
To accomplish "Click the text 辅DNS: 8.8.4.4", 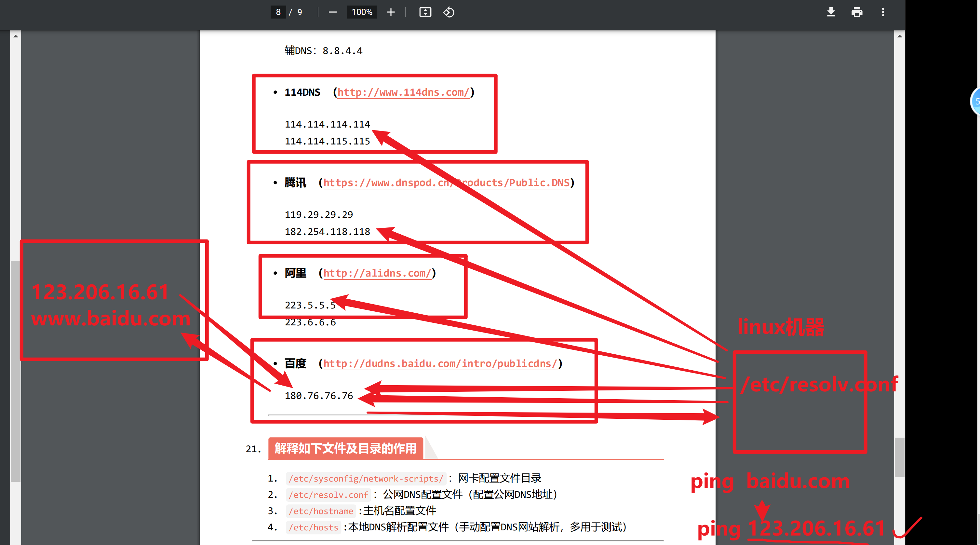I will [x=323, y=51].
